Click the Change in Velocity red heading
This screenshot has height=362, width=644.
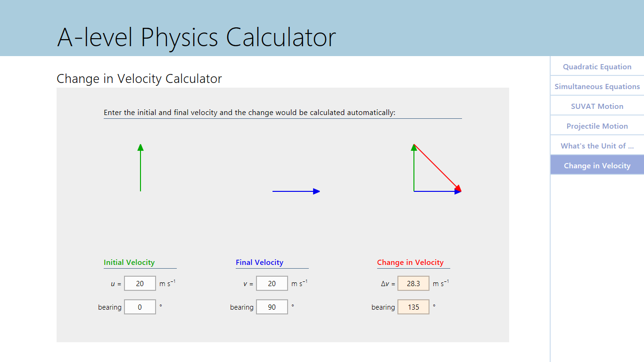(x=410, y=263)
